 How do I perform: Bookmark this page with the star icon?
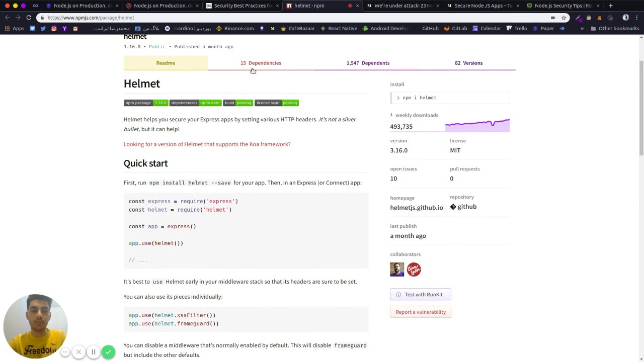pos(564,18)
